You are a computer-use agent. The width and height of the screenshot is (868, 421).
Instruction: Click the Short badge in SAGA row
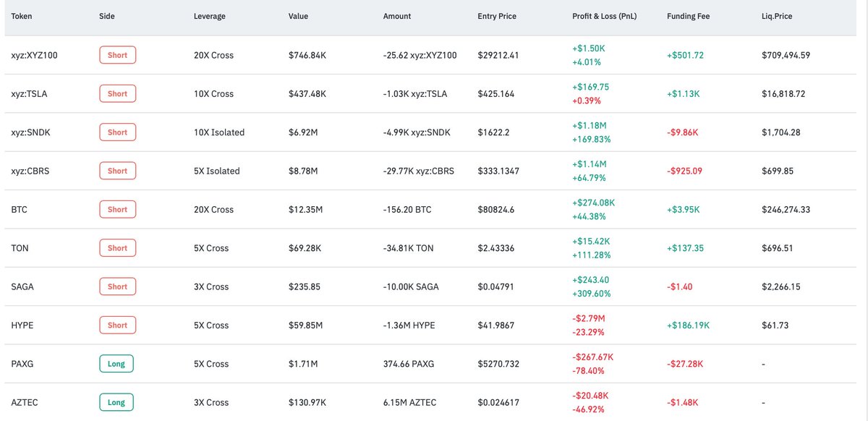tap(117, 286)
